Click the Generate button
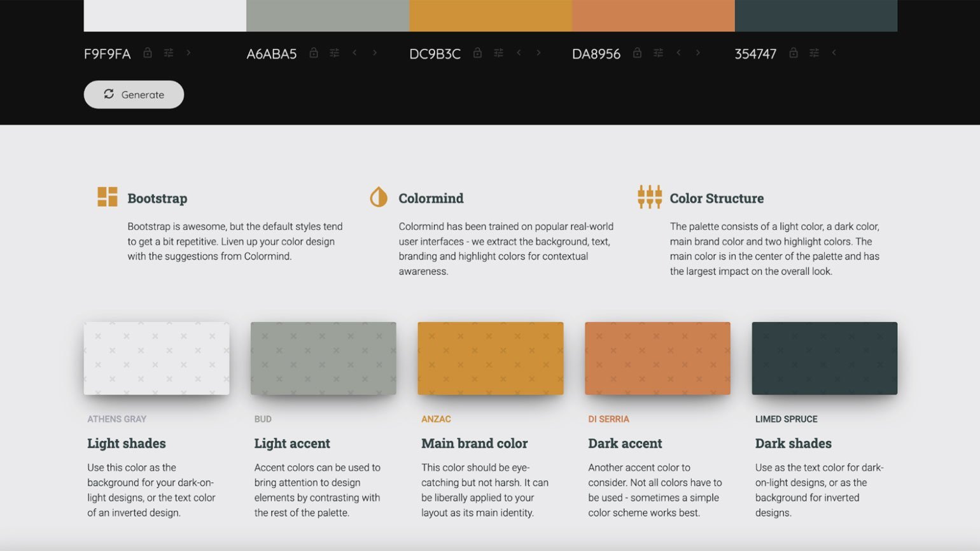Image resolution: width=980 pixels, height=551 pixels. [x=134, y=94]
